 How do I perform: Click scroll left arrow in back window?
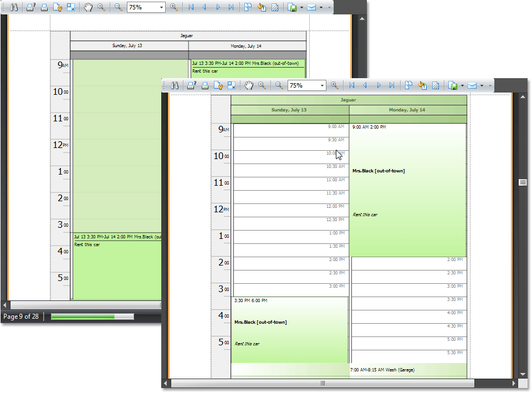(5, 305)
